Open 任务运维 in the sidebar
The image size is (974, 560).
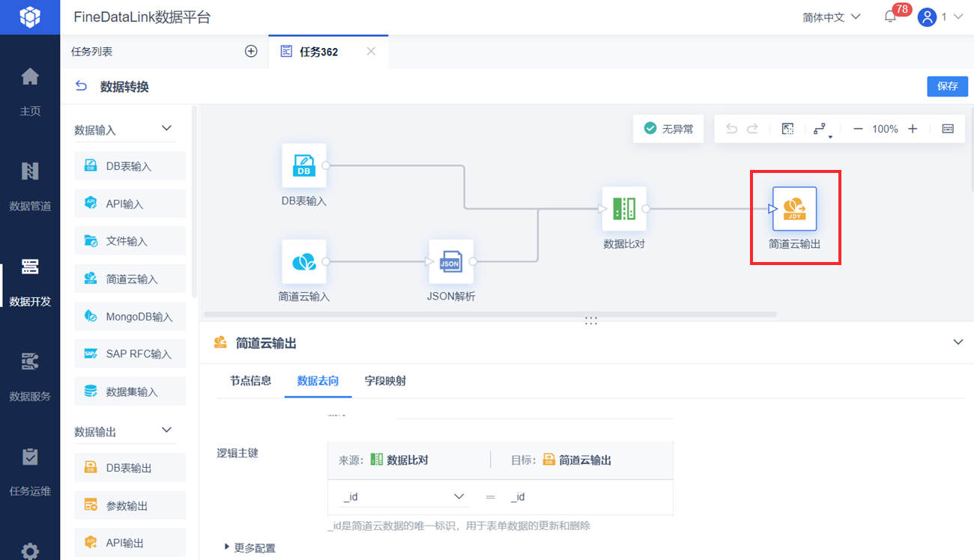30,472
